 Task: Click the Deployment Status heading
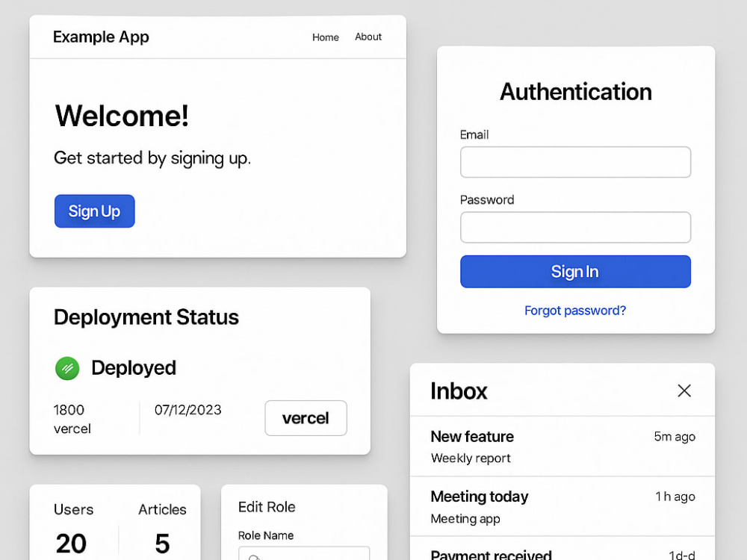(146, 317)
